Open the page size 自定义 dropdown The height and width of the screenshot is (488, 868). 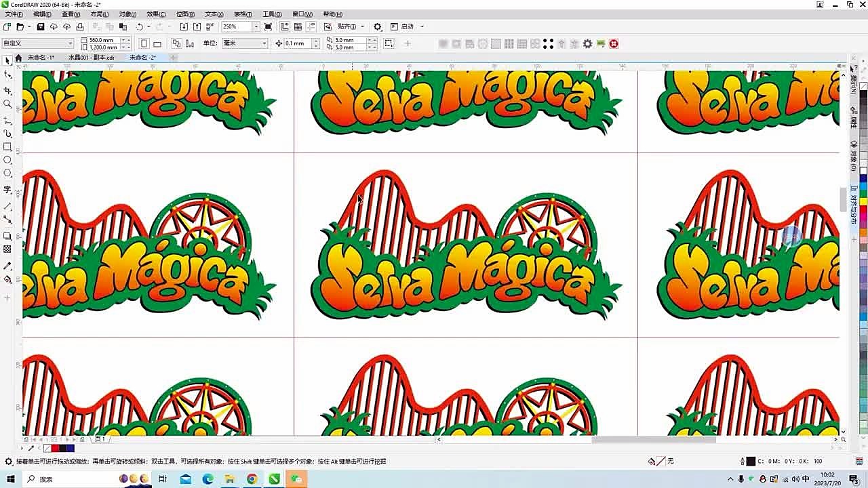click(x=70, y=43)
